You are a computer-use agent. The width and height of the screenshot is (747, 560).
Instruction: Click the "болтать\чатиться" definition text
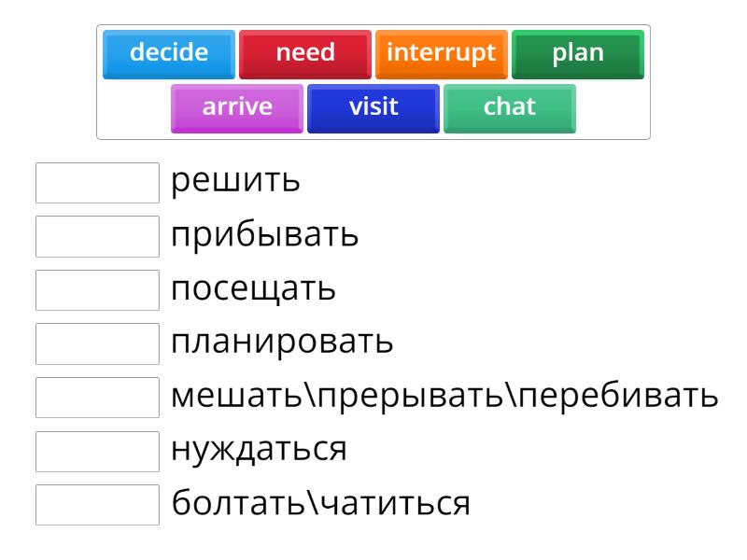pos(319,504)
